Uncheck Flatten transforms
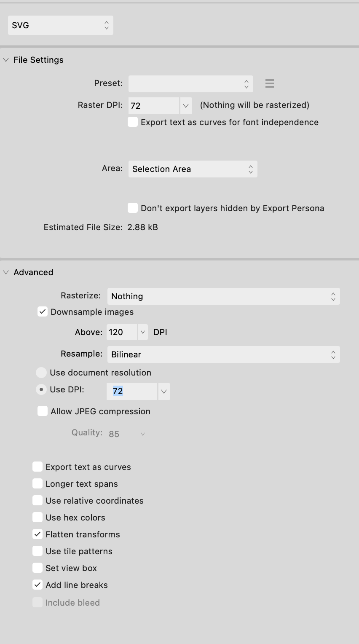The height and width of the screenshot is (644, 359). pos(38,534)
